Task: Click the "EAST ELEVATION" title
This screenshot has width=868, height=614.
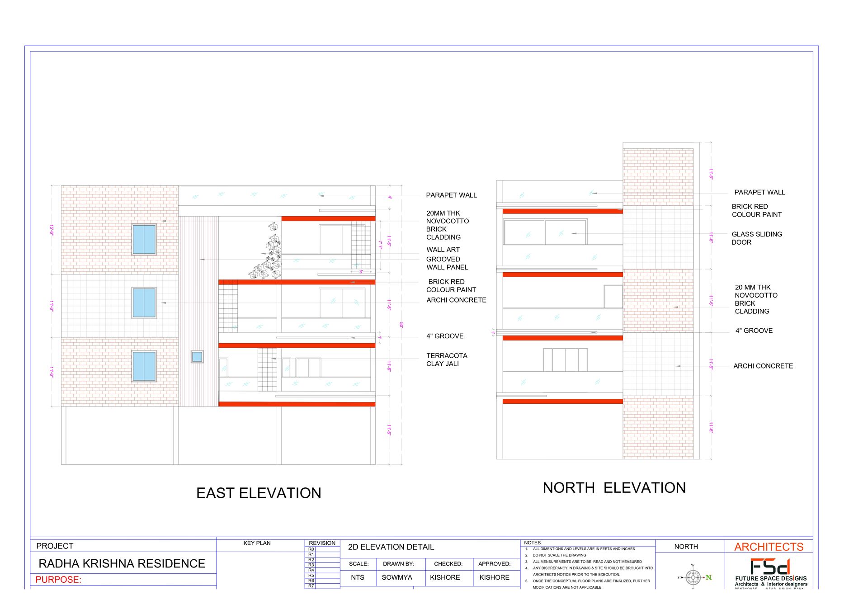Action: 259,493
